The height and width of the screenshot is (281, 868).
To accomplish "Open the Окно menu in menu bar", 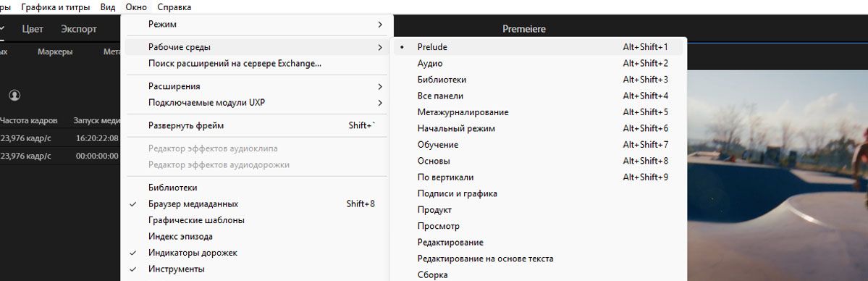I will coord(136,7).
